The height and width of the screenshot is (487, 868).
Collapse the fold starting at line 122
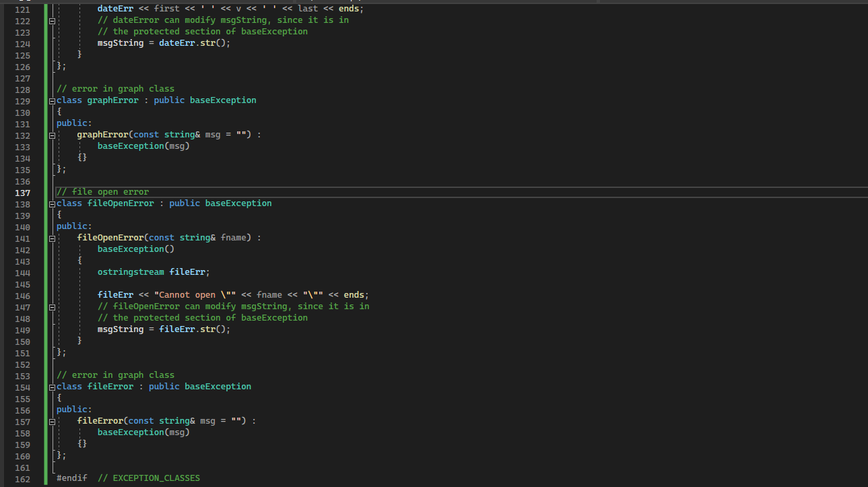(x=51, y=20)
